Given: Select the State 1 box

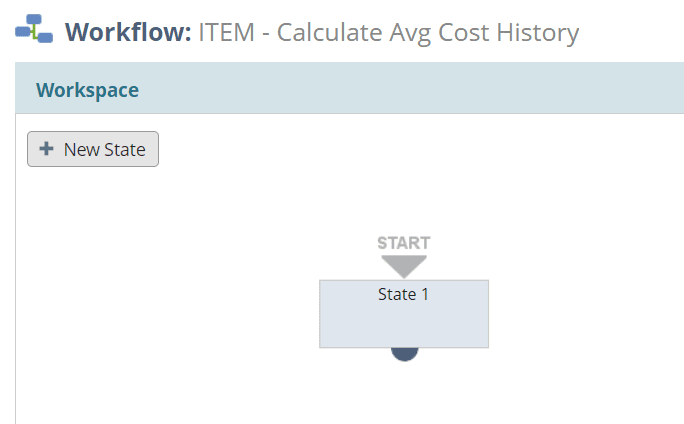Looking at the screenshot, I should 404,314.
